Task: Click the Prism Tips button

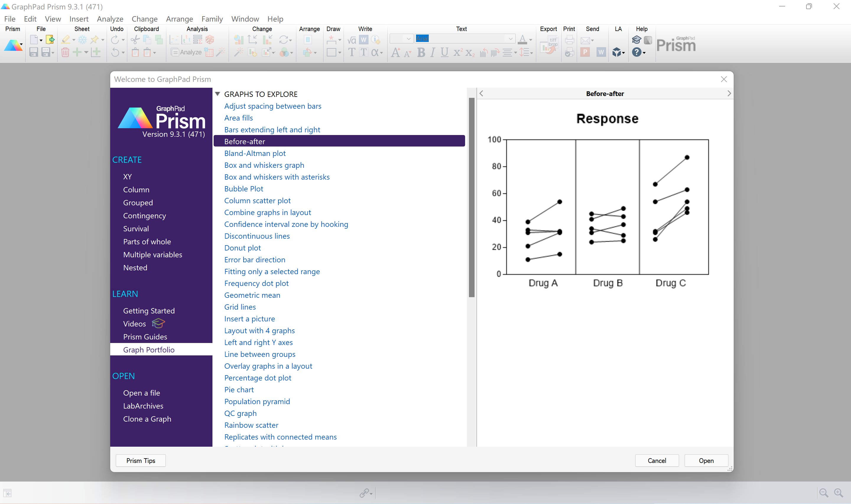Action: (141, 460)
